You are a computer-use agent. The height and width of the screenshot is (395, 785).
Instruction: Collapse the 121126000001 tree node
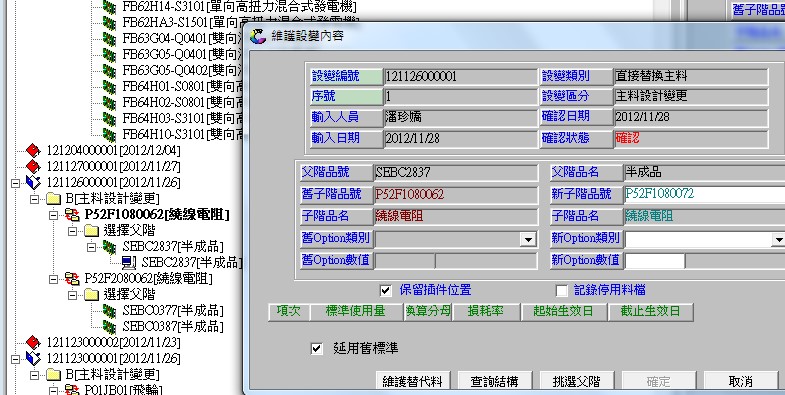click(15, 183)
